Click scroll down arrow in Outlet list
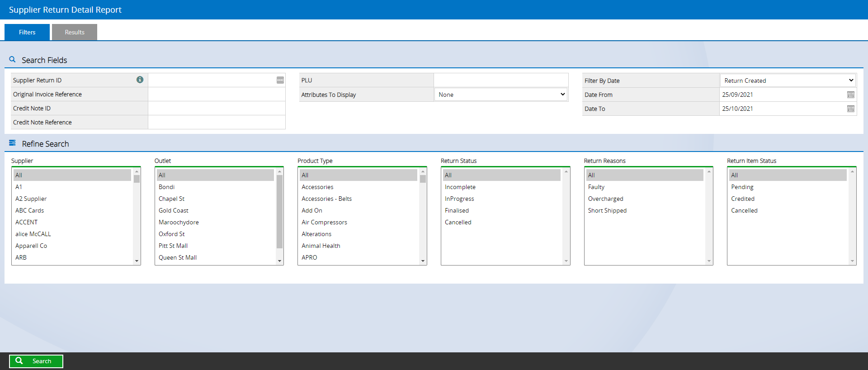This screenshot has height=370, width=868. coord(279,261)
